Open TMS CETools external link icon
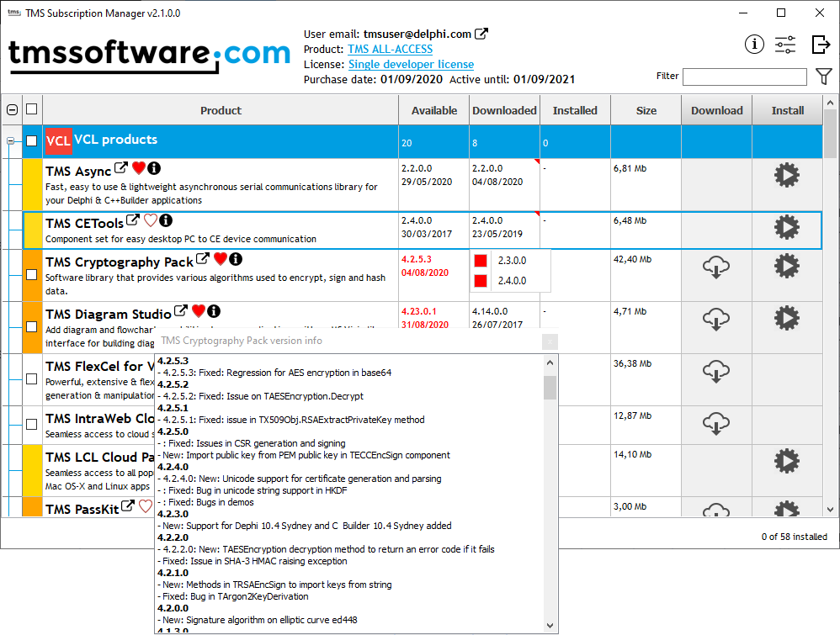This screenshot has width=840, height=635. pyautogui.click(x=133, y=220)
